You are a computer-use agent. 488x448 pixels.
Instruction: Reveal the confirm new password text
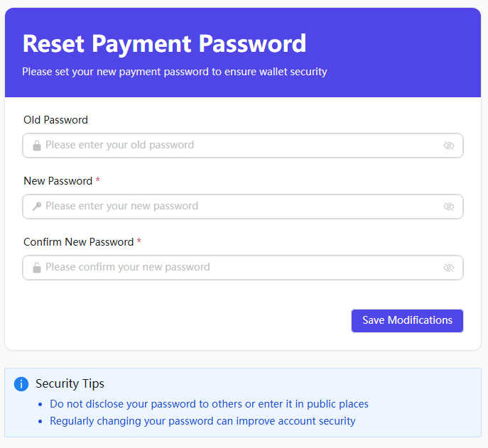[448, 268]
